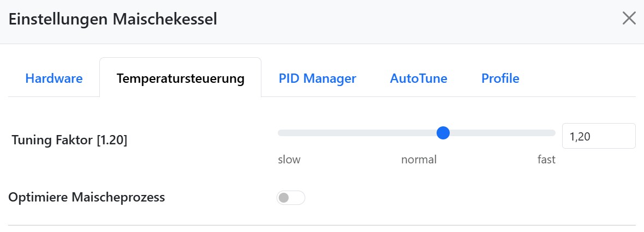Open the Profile tab
This screenshot has height=232, width=644.
[x=500, y=78]
